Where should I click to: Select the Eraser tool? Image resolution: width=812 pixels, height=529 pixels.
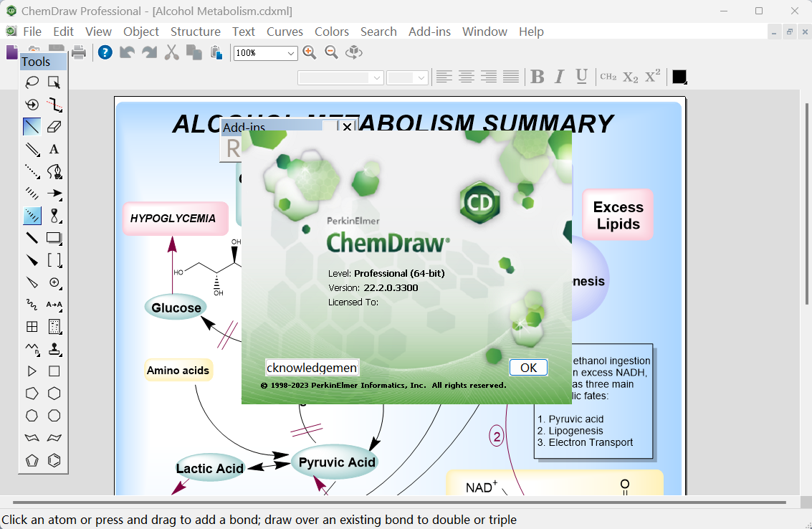pos(54,126)
